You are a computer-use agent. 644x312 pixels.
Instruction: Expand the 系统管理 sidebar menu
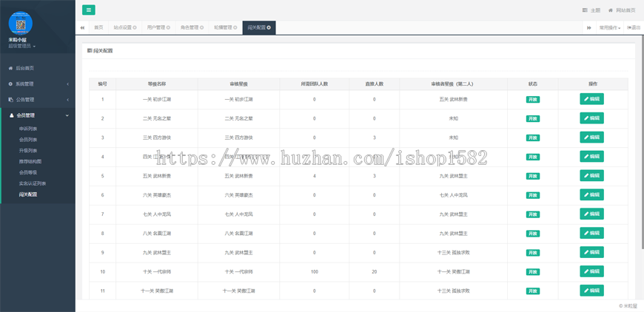[38, 84]
